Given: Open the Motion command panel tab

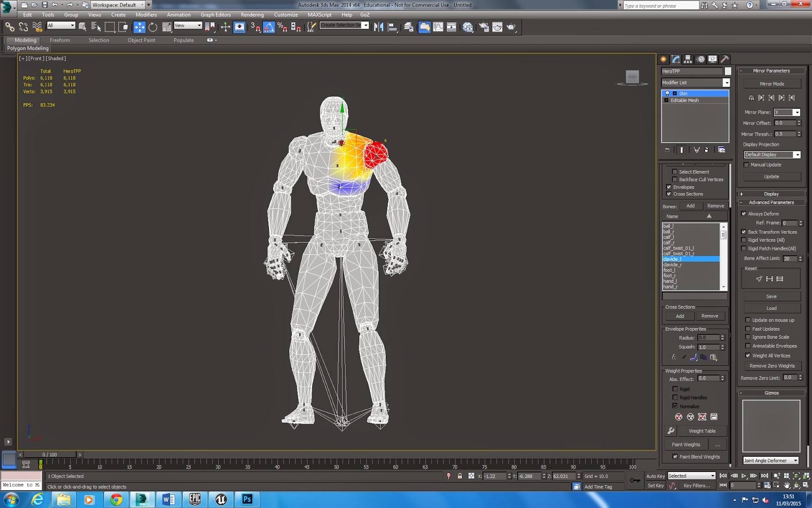Looking at the screenshot, I should click(701, 59).
